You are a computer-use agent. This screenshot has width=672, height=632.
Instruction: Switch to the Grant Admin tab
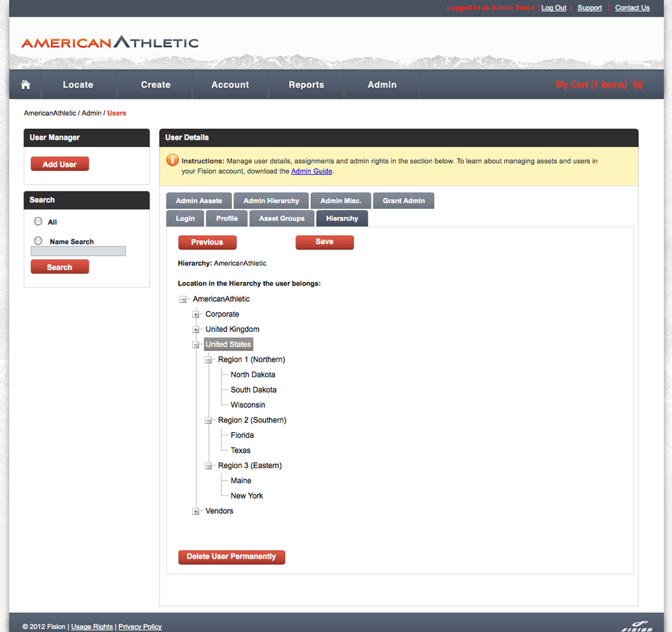(x=404, y=200)
